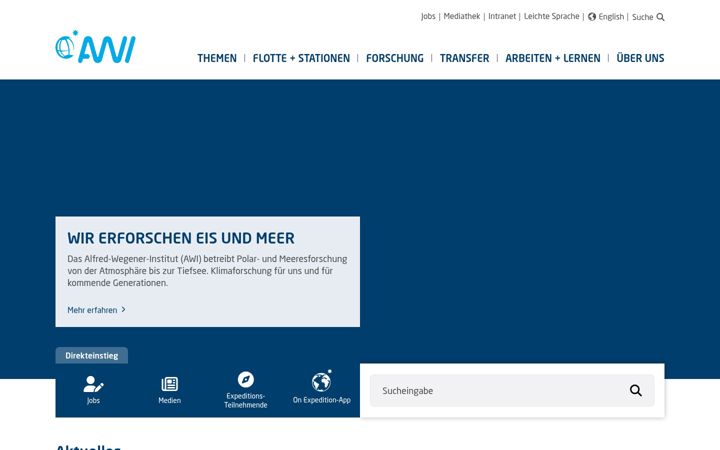Select the Expeditions-Teilnehmende compass icon
720x450 pixels.
(246, 380)
